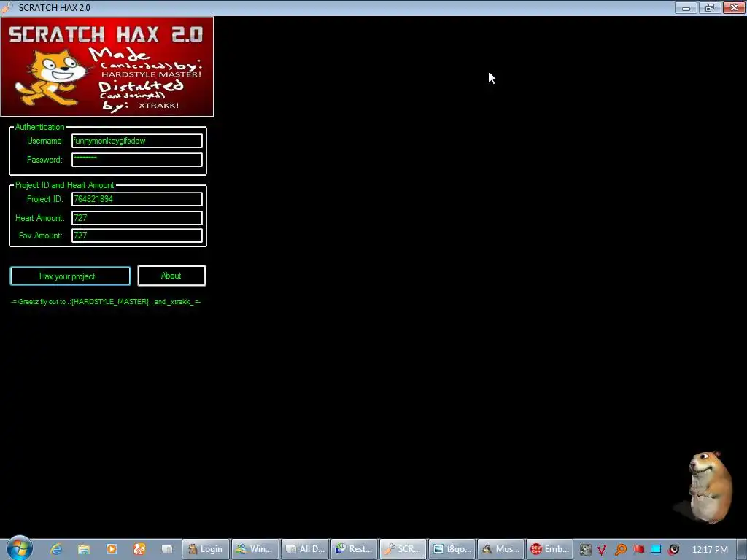
Task: Click the Username input field
Action: point(136,141)
